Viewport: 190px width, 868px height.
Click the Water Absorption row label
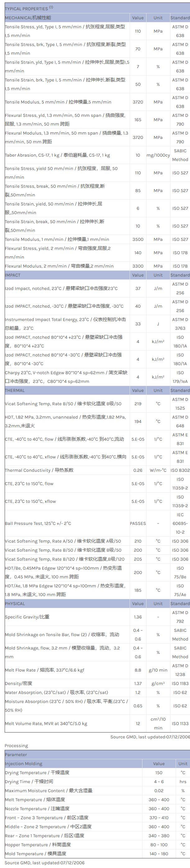click(x=56, y=692)
